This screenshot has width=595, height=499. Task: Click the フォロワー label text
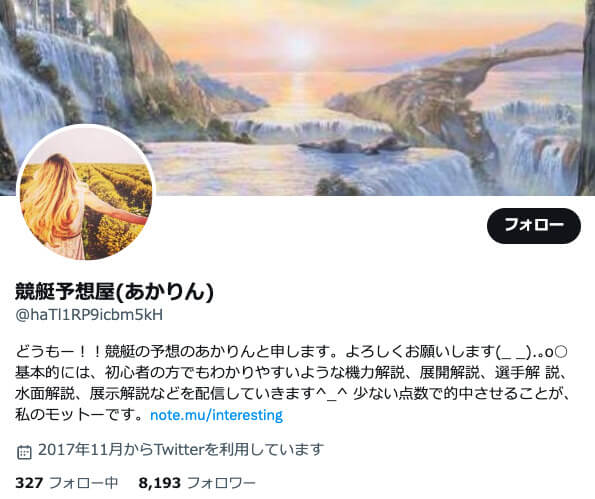pyautogui.click(x=221, y=483)
